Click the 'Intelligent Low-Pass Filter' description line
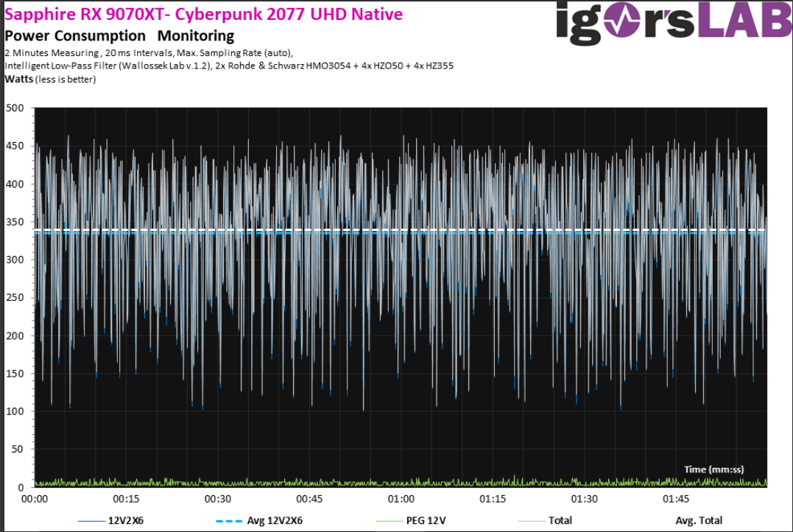Screen dimensions: 793x532 (x=229, y=65)
